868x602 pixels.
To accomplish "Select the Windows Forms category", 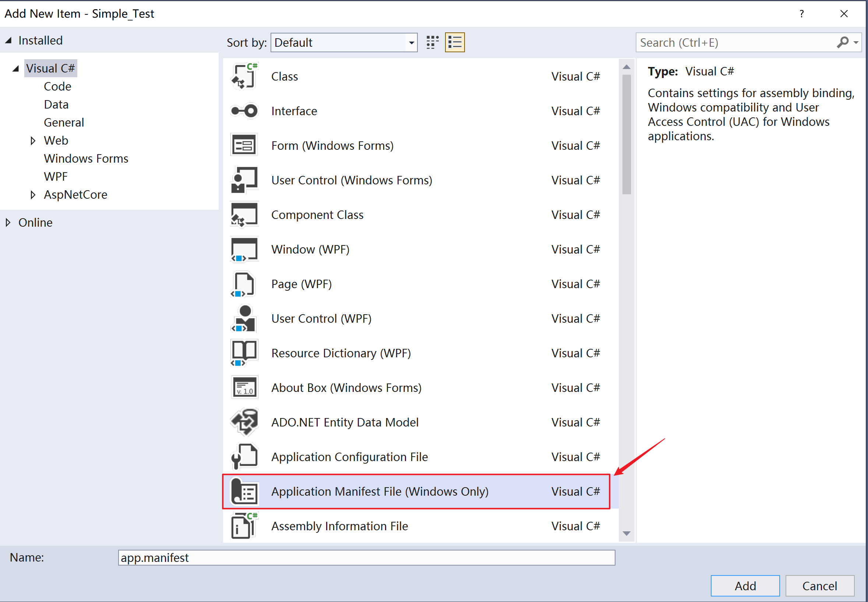I will (86, 159).
